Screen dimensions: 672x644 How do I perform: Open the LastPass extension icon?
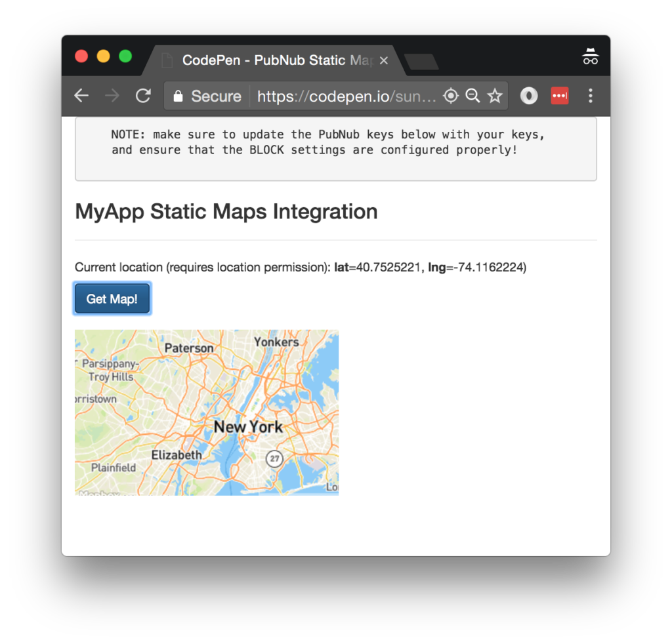[559, 96]
